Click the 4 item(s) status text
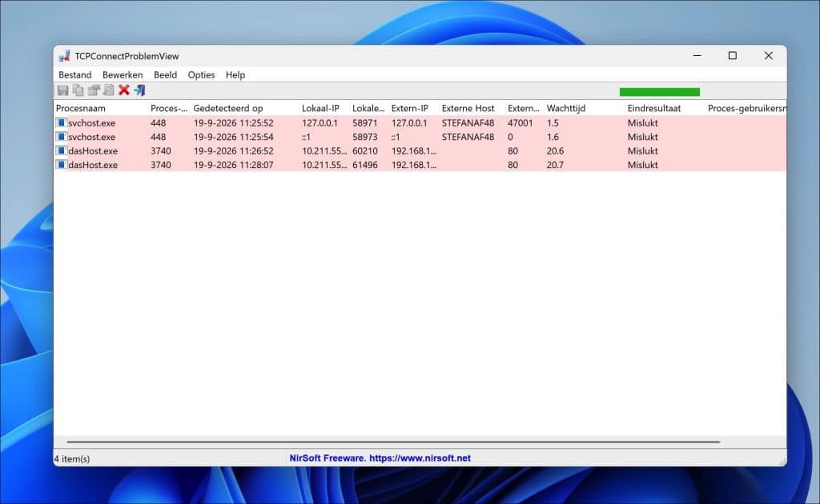Screen dimensions: 820x504 pos(72,458)
